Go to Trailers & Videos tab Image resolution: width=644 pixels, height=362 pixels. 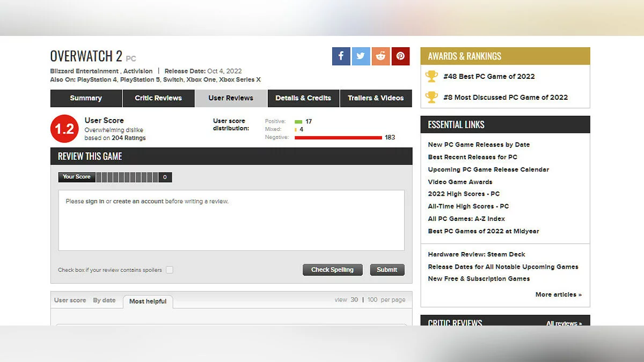(376, 98)
